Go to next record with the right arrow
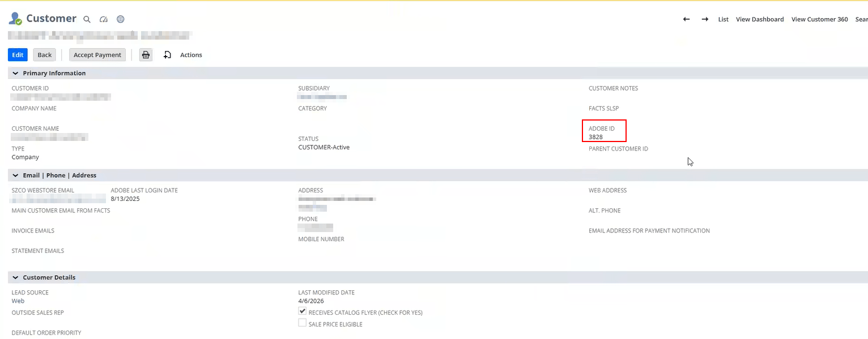The image size is (868, 339). [x=705, y=19]
